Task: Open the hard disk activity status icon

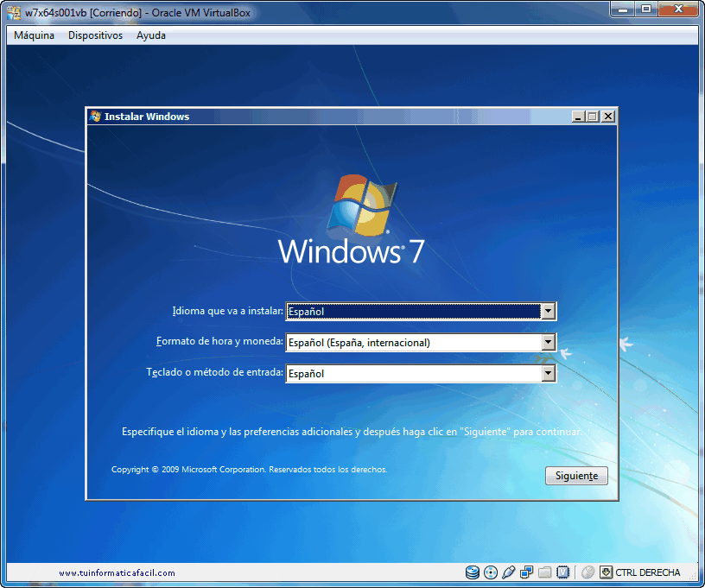Action: (472, 572)
